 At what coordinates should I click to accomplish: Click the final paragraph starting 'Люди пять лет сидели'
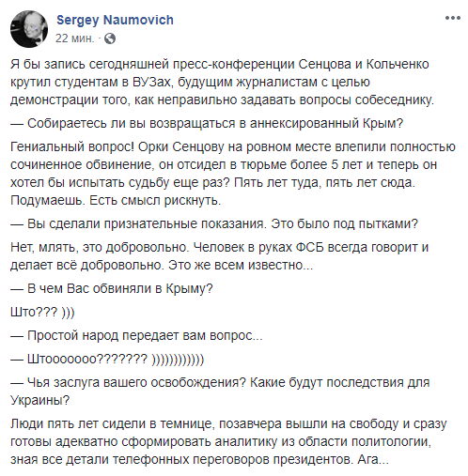228,441
